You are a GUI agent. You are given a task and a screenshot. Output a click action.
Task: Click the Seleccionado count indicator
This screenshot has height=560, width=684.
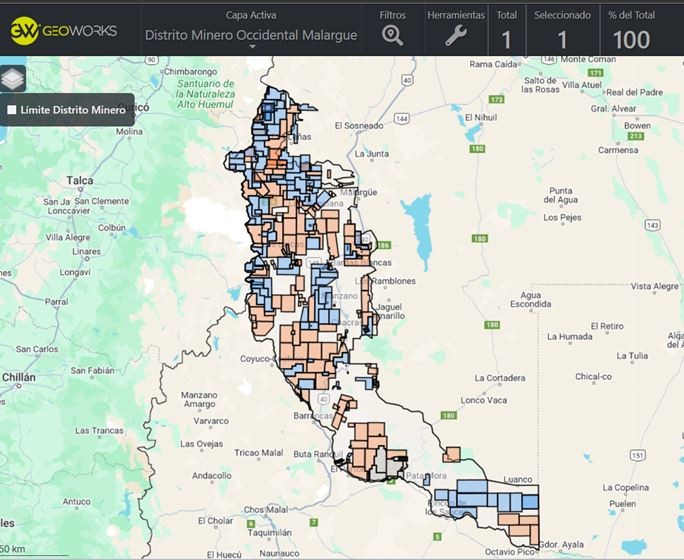[x=562, y=40]
